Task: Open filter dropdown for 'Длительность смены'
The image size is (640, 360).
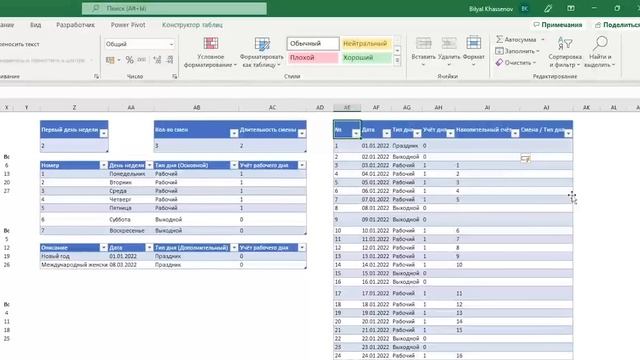Action: tap(302, 133)
